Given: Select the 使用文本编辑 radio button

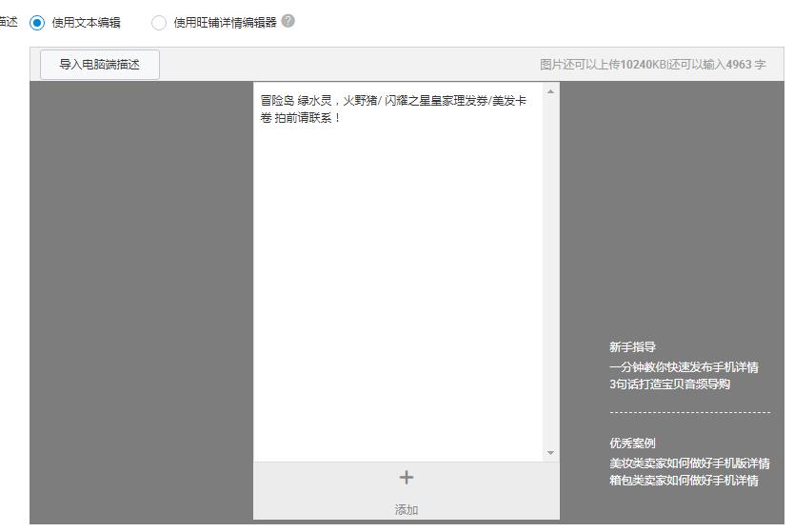Looking at the screenshot, I should tap(37, 23).
